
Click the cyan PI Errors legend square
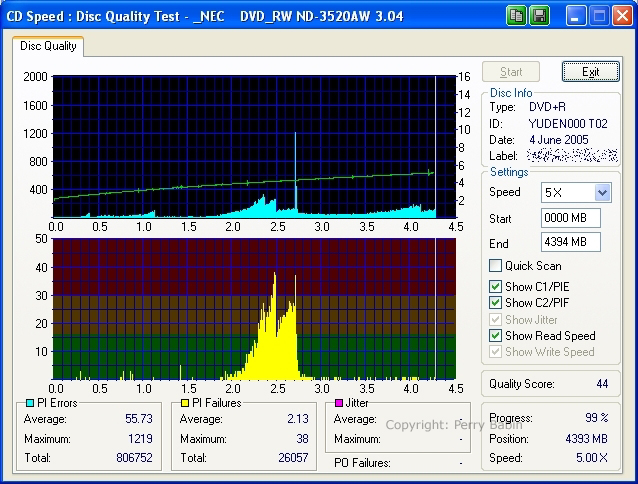(30, 403)
